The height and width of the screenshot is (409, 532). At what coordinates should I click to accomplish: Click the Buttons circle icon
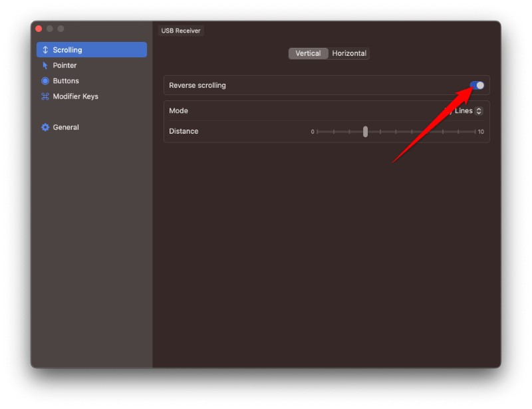coord(45,80)
